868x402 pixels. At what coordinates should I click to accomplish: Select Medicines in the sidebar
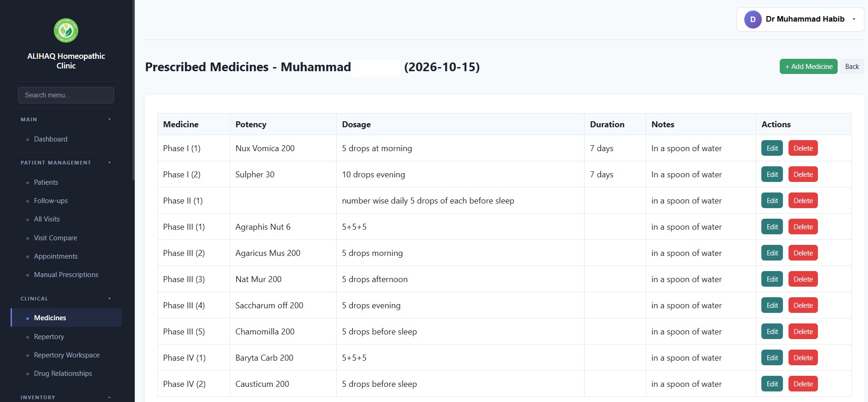(66, 317)
